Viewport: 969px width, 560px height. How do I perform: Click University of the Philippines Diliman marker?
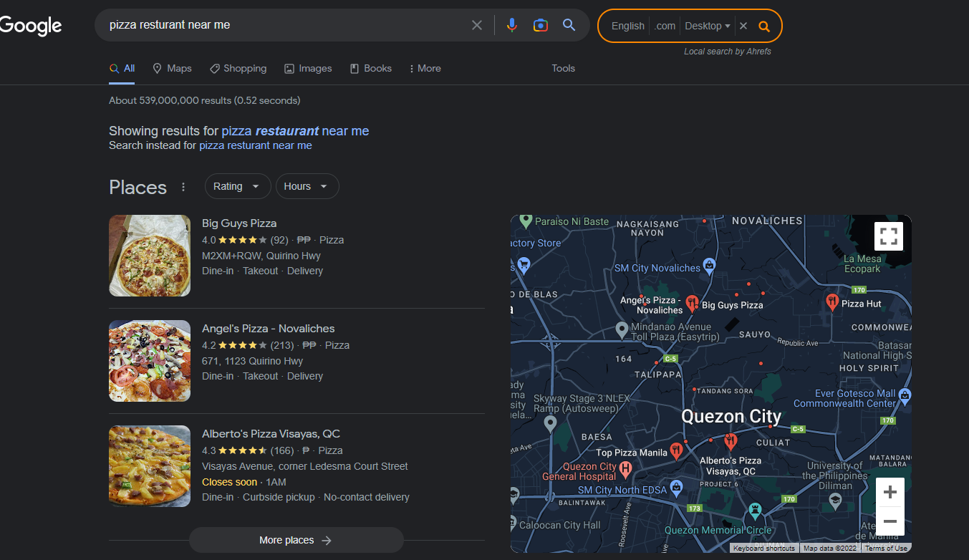pyautogui.click(x=835, y=503)
